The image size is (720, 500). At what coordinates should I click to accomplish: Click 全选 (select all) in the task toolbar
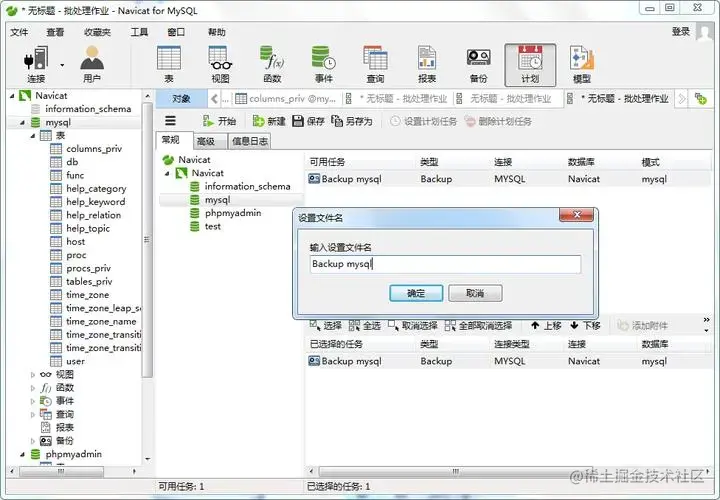tap(365, 326)
